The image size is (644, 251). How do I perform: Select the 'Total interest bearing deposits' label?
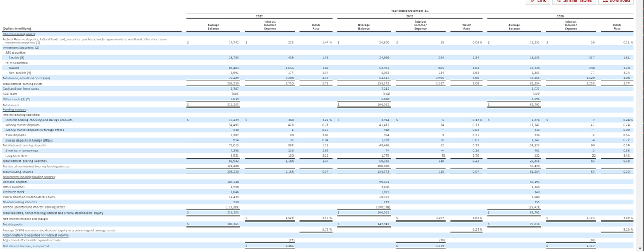(x=24, y=146)
